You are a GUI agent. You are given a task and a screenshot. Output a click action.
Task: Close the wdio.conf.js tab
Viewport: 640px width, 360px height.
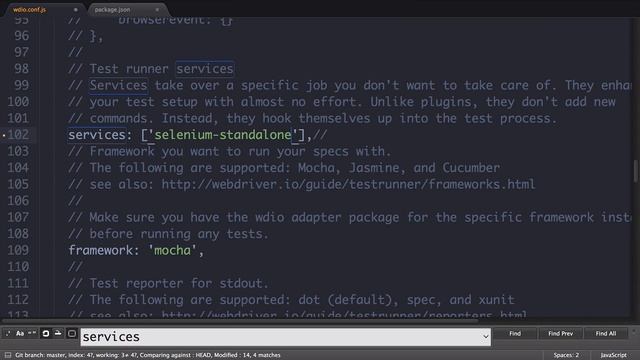pyautogui.click(x=76, y=9)
